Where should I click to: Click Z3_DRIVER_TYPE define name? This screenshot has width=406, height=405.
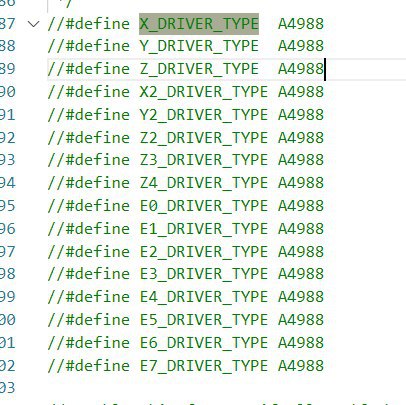tap(204, 160)
